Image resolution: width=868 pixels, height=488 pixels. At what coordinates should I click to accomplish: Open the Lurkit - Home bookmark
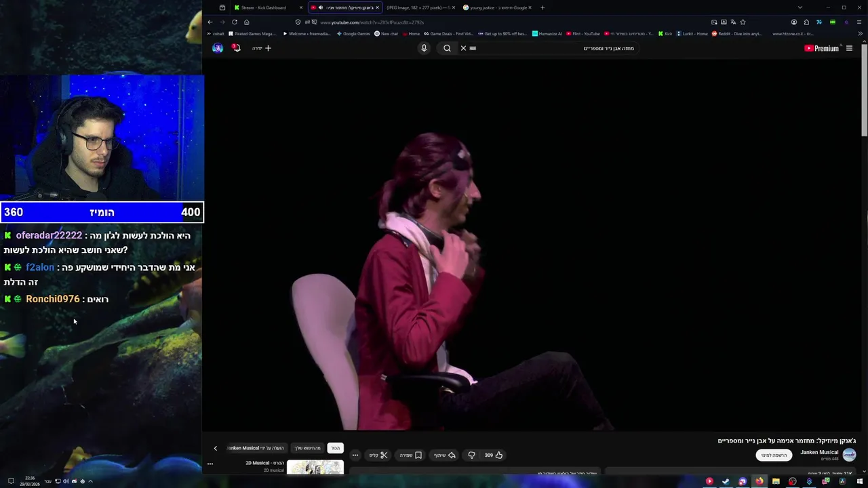tap(692, 34)
